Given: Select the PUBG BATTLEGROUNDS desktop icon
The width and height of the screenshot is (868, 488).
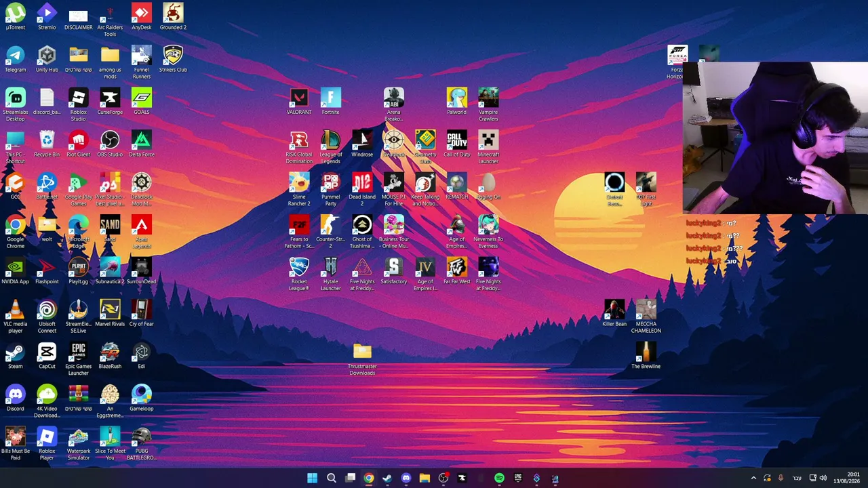Looking at the screenshot, I should (141, 444).
